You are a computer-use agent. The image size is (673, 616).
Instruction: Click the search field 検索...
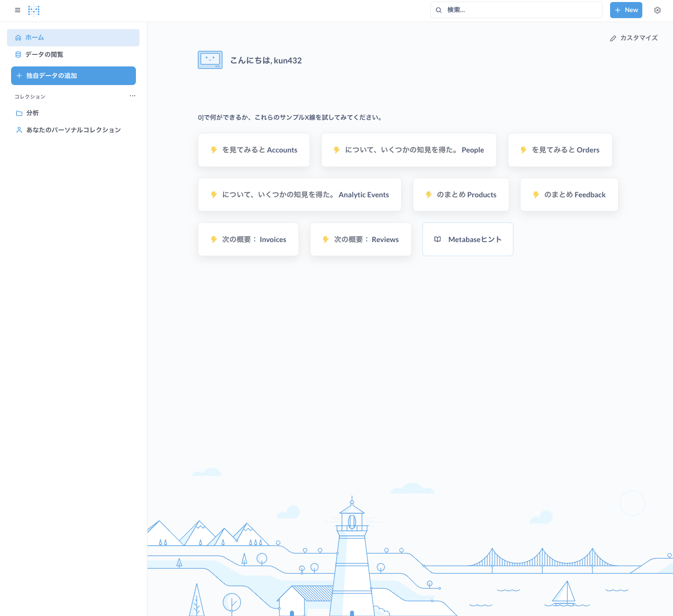[x=516, y=10]
